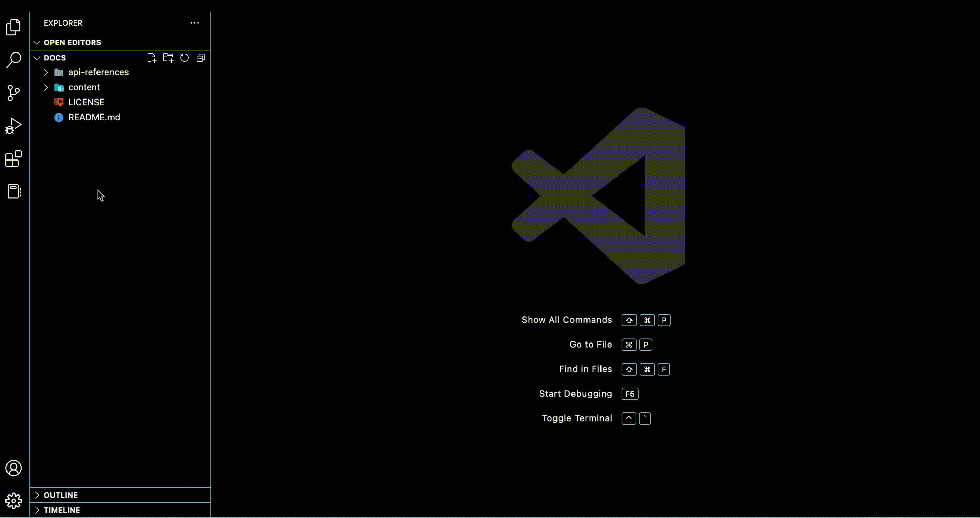Screen dimensions: 980x518
Task: Open the Source Control view
Action: click(x=14, y=93)
